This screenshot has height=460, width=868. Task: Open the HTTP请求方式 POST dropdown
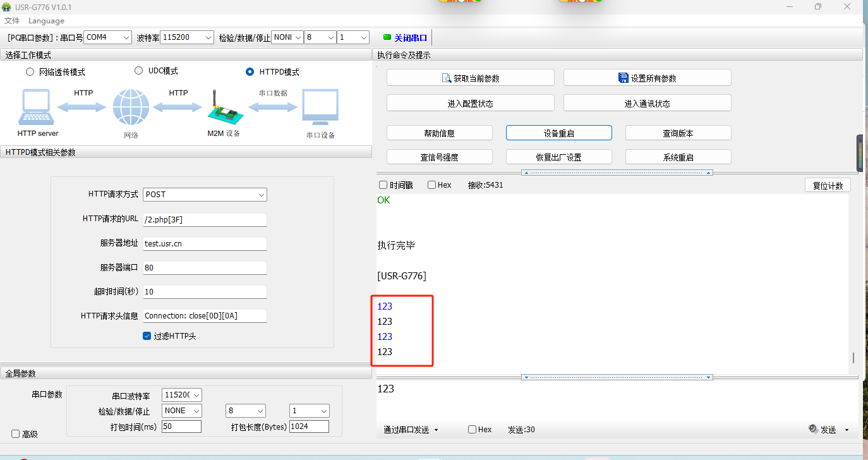pos(205,195)
